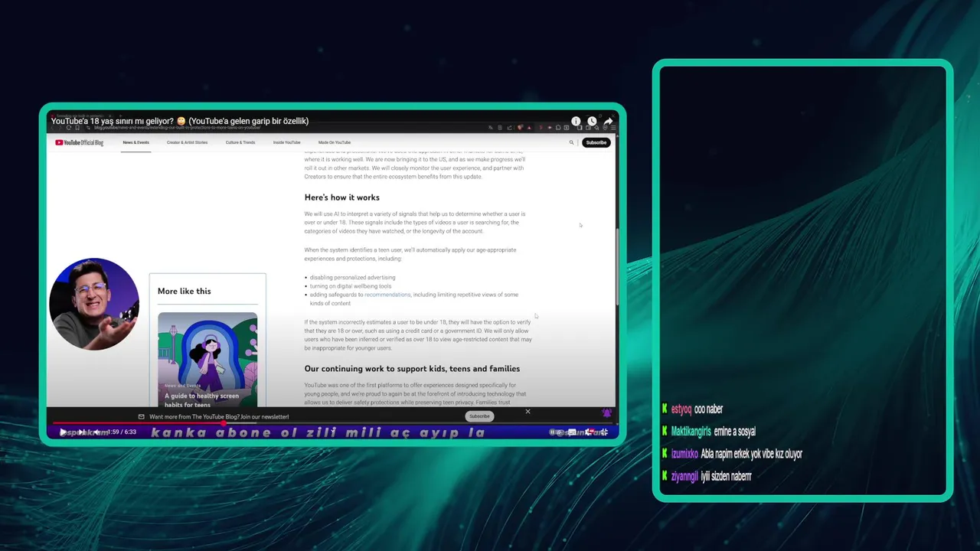
Task: Click ziyanngil's chat message 'iyili sizden naberrr'
Action: 726,476
